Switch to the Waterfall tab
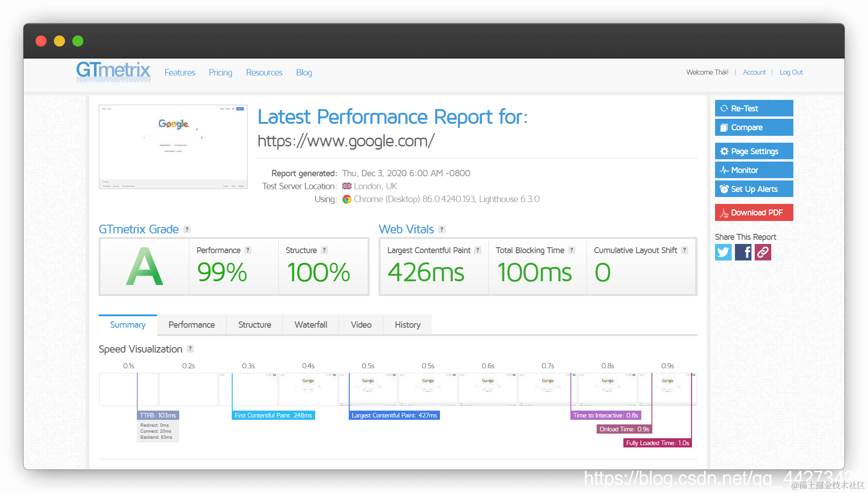The image size is (868, 493). [311, 325]
